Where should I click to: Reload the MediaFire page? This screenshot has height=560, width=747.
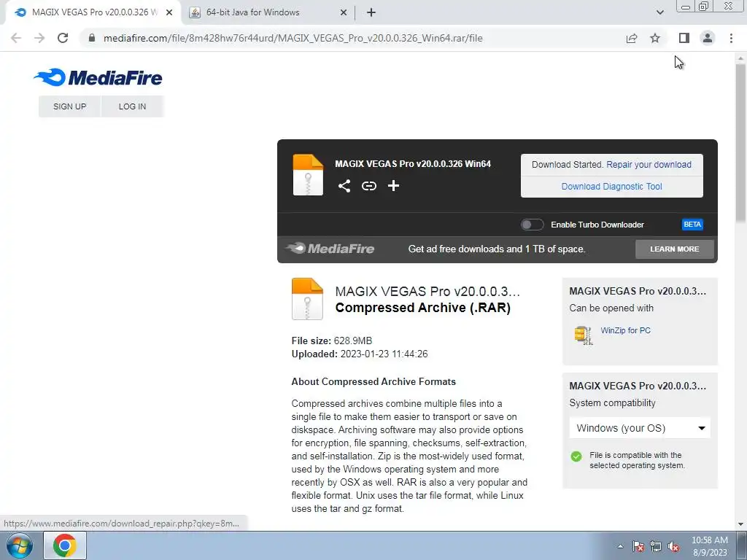coord(63,38)
